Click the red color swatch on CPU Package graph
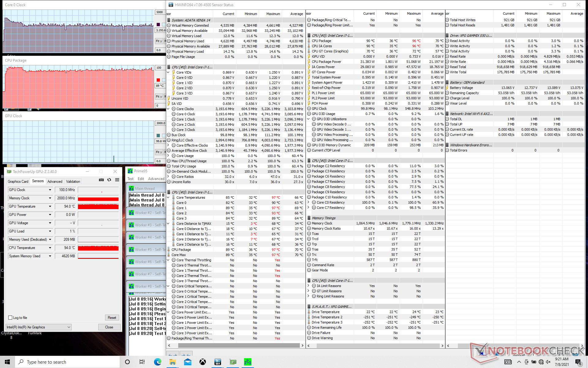588x368 pixels. (158, 80)
